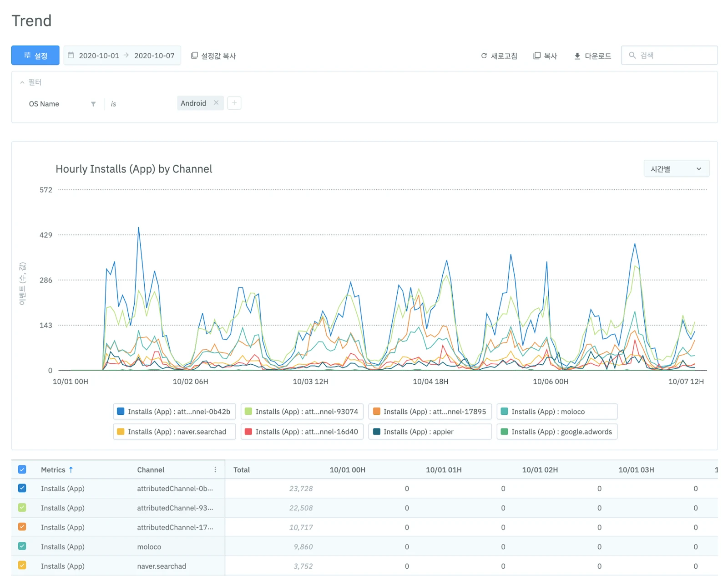Click the OS Name filter funnel icon
This screenshot has width=728, height=576.
pyautogui.click(x=93, y=104)
